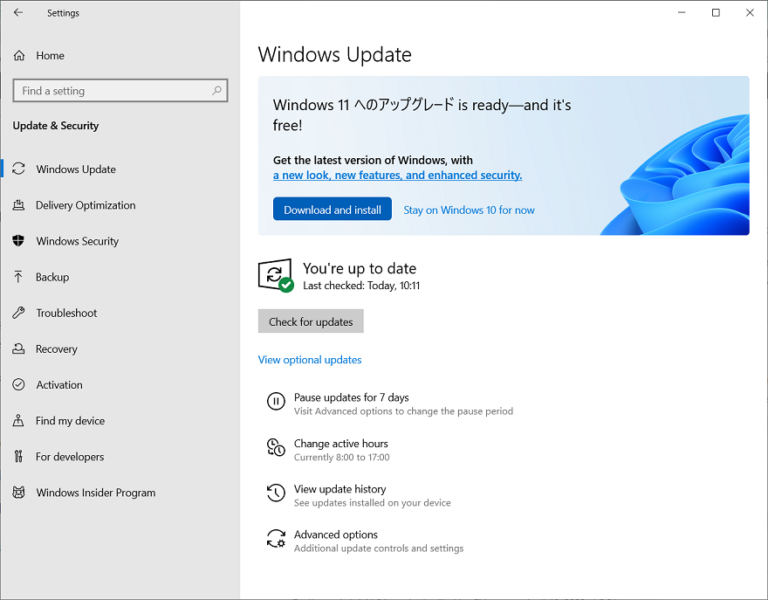768x600 pixels.
Task: Focus the Find a setting search box
Action: [120, 91]
